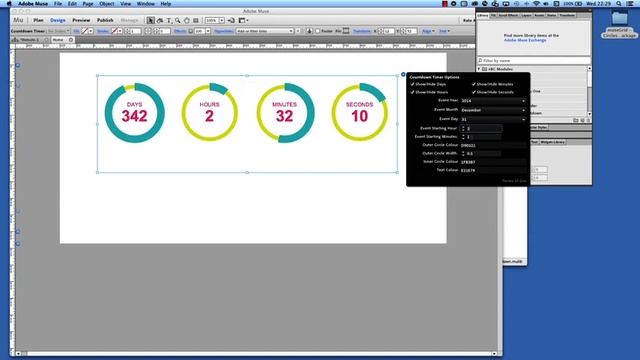This screenshot has height=360, width=640.
Task: Open the Window menu
Action: [x=146, y=4]
